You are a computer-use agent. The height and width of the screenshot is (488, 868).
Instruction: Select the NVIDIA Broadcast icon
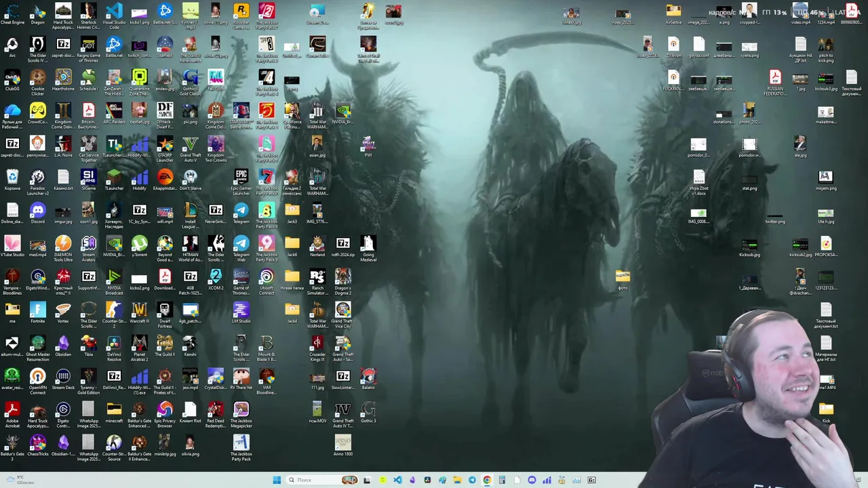point(114,281)
